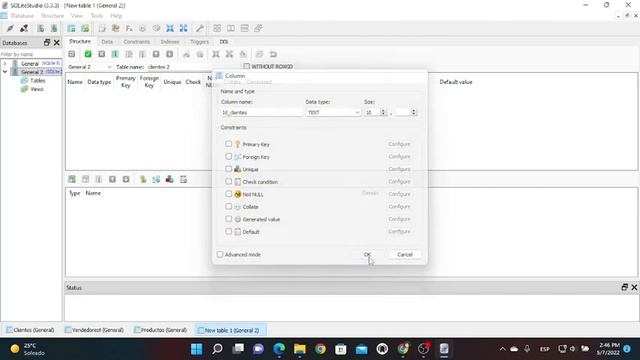
Task: Click the disconnect from database icon
Action: 24,28
